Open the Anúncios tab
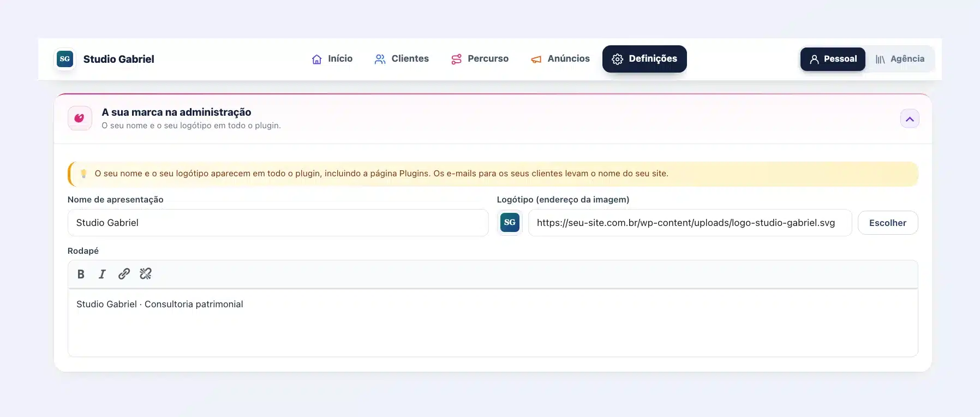980x417 pixels. click(560, 59)
